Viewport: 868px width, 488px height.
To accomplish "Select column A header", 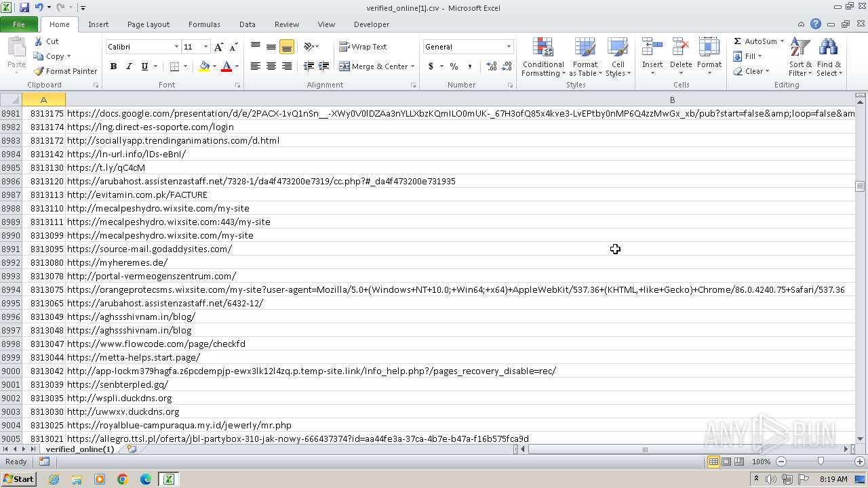I will (43, 100).
